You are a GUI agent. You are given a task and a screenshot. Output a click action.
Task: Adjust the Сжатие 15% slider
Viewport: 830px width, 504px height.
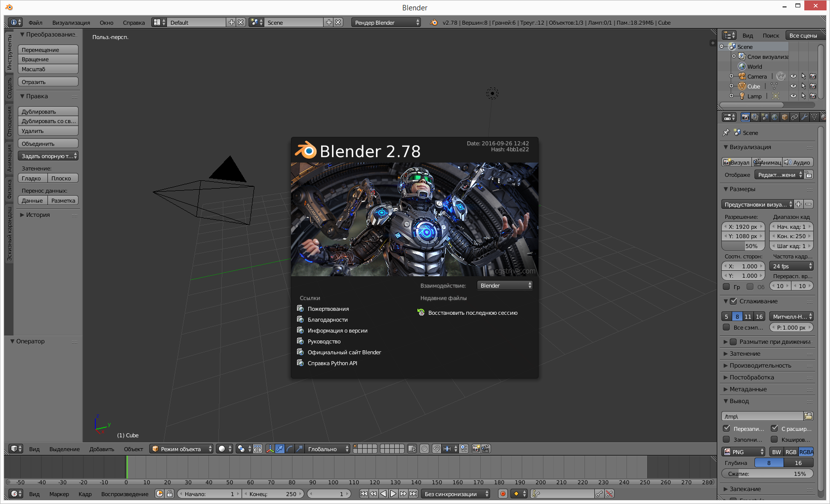(x=767, y=473)
